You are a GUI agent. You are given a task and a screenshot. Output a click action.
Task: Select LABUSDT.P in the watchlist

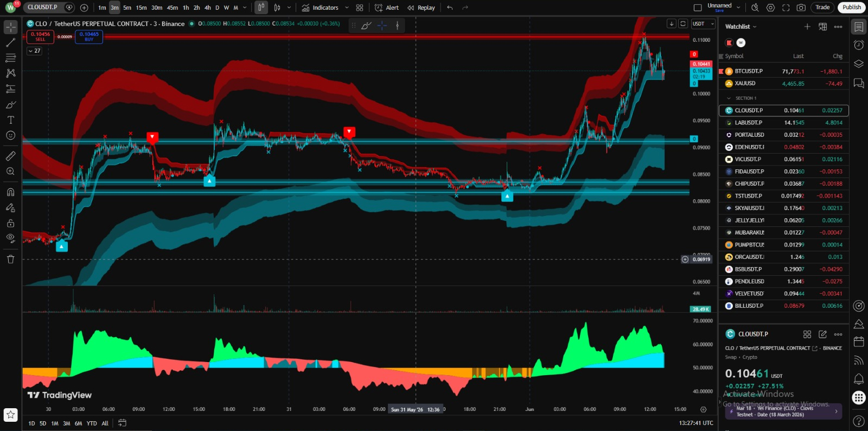tap(784, 123)
